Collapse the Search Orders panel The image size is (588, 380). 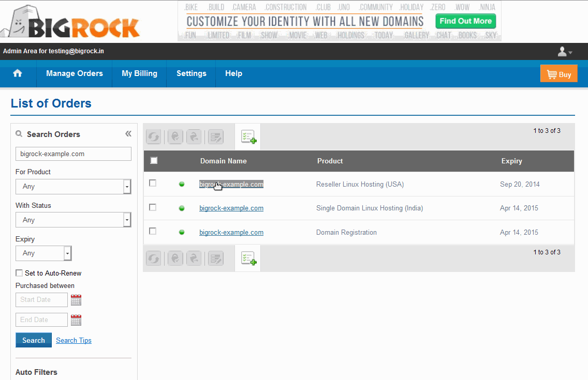(x=128, y=134)
